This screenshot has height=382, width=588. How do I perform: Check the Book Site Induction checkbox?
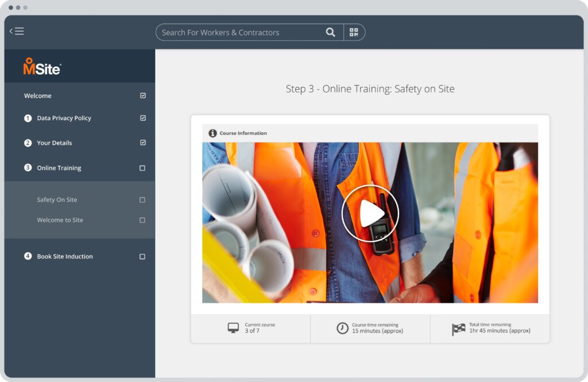(142, 257)
